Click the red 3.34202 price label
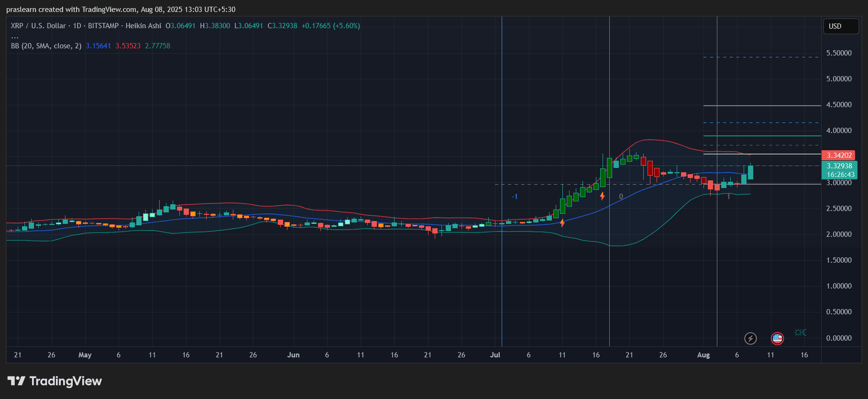This screenshot has height=399, width=868. (x=839, y=155)
